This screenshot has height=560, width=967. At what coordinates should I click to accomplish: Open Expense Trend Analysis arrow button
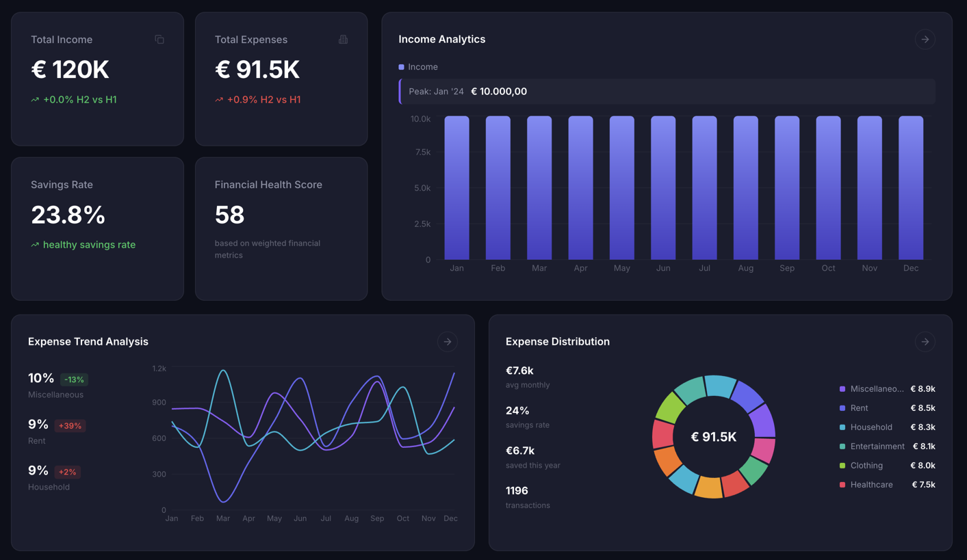[x=447, y=342]
